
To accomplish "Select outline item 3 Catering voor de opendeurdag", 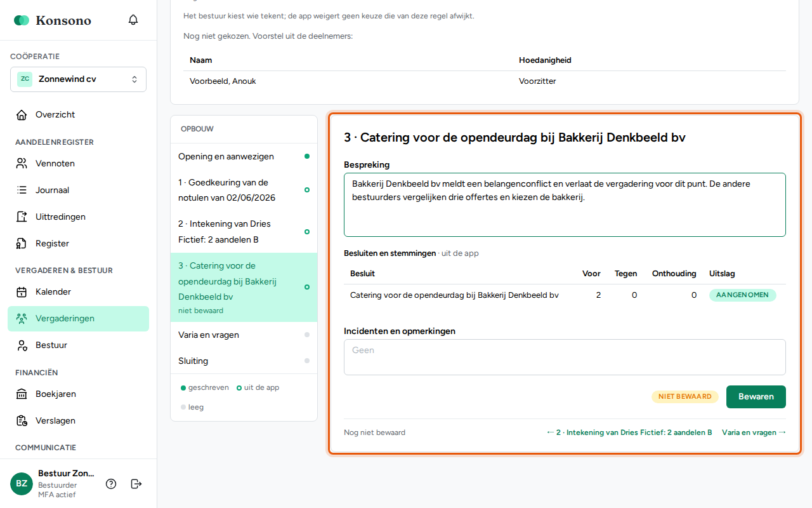I will 244,288.
